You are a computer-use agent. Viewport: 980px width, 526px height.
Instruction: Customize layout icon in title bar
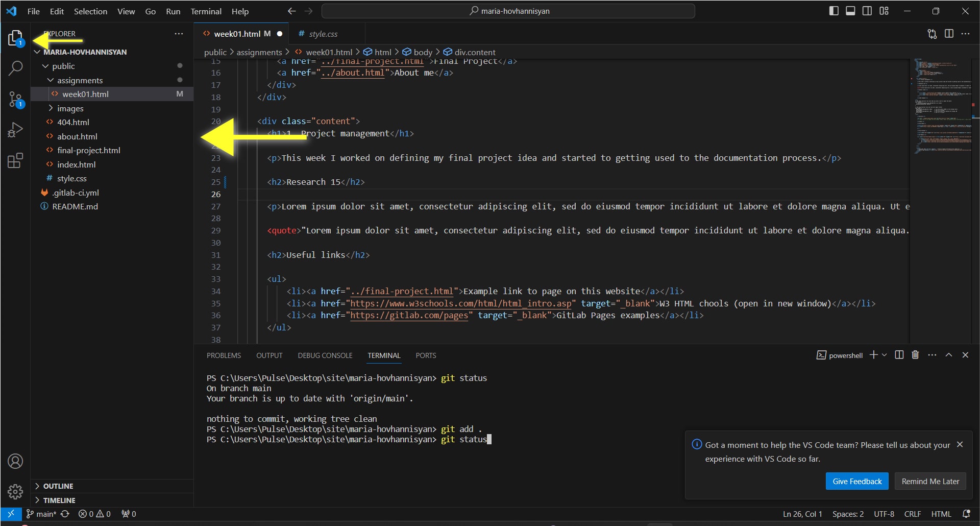click(x=884, y=11)
